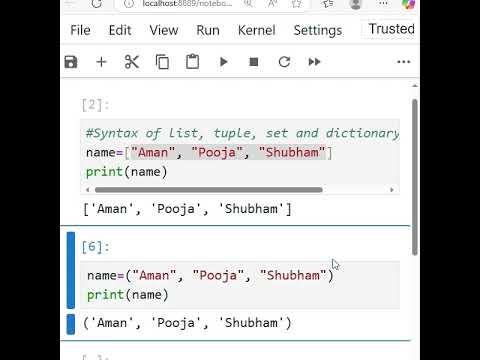Open the Run menu

click(208, 30)
